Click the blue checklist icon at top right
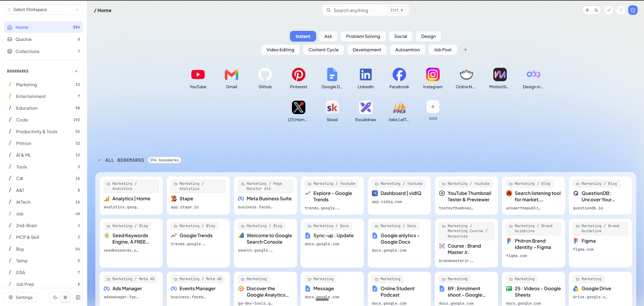The height and width of the screenshot is (306, 644). click(633, 10)
